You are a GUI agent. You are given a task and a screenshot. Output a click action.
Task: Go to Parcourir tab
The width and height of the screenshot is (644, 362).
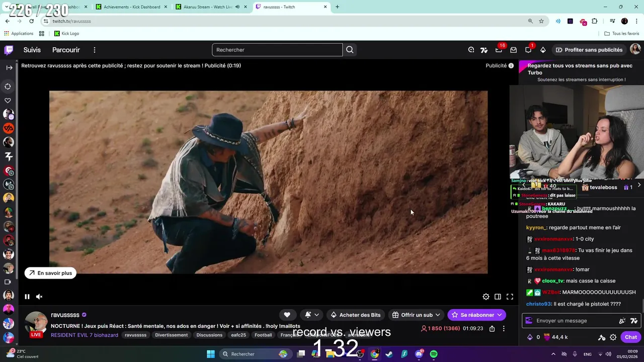point(66,50)
